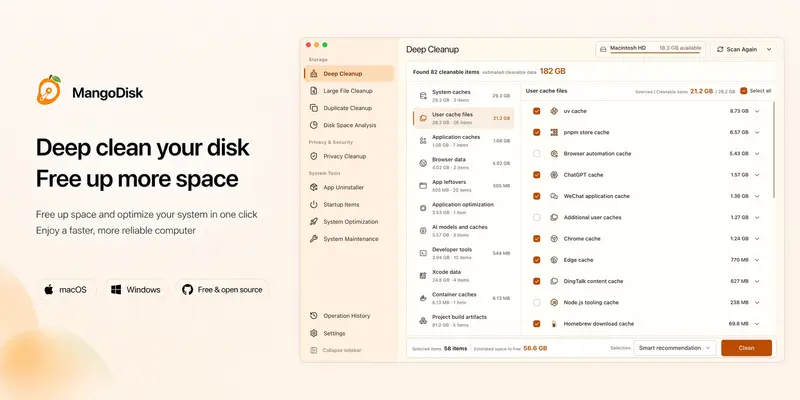The width and height of the screenshot is (800, 400).
Task: Click the App leftovers category icon
Action: [x=423, y=186]
